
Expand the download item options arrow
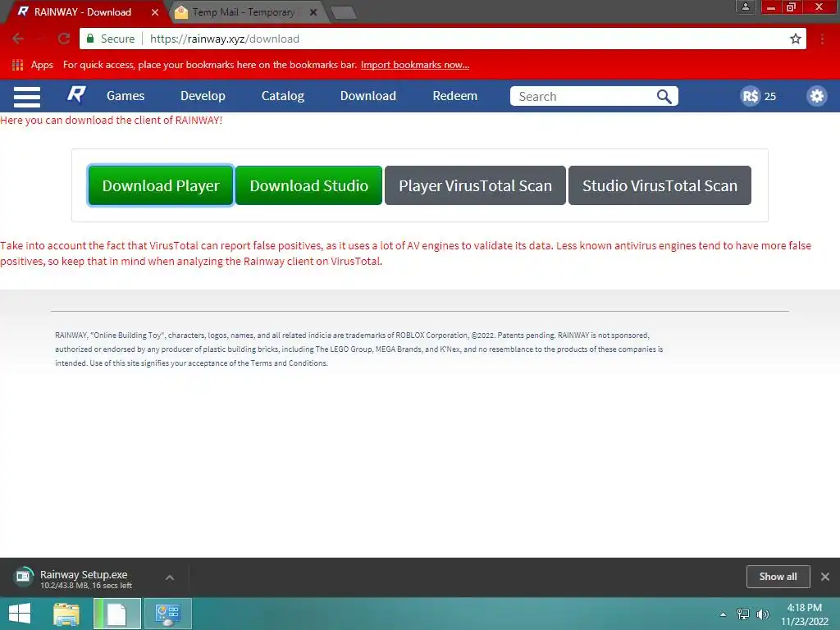tap(170, 577)
